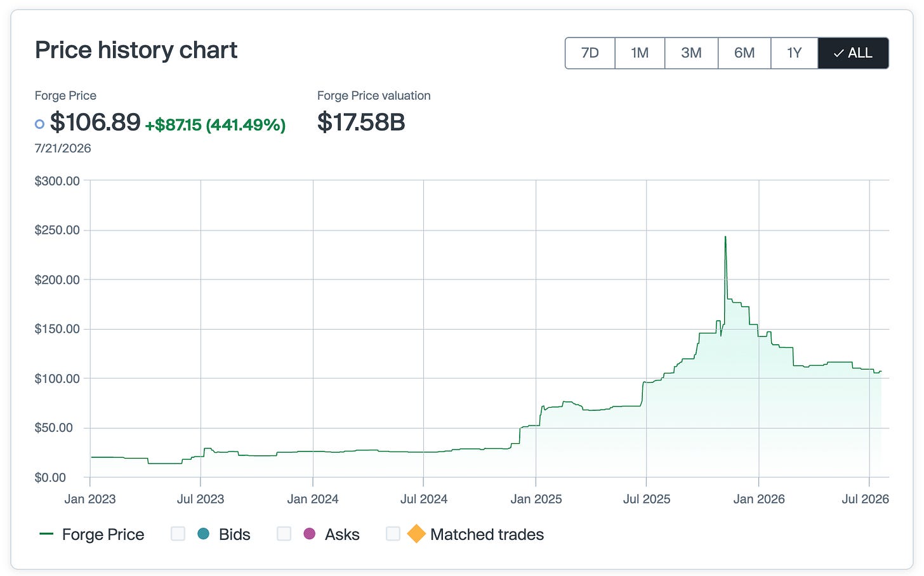The height and width of the screenshot is (576, 924).
Task: Click the orange Matched trades diamond
Action: point(416,534)
